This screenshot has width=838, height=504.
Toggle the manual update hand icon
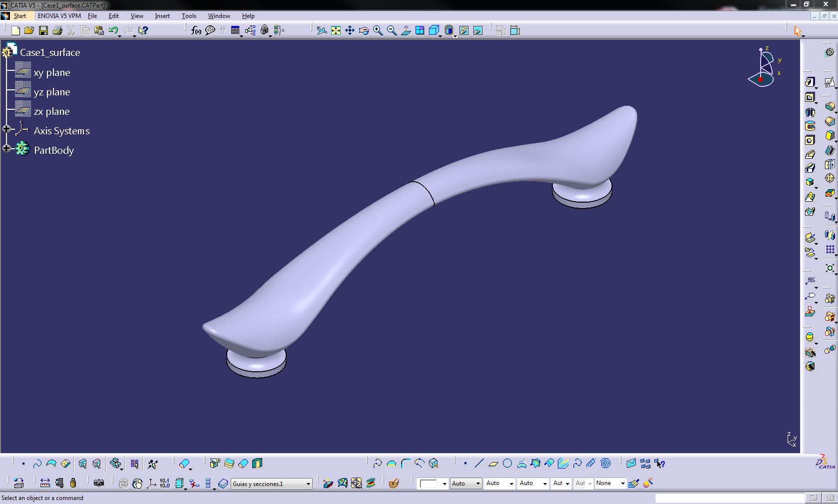click(x=137, y=483)
